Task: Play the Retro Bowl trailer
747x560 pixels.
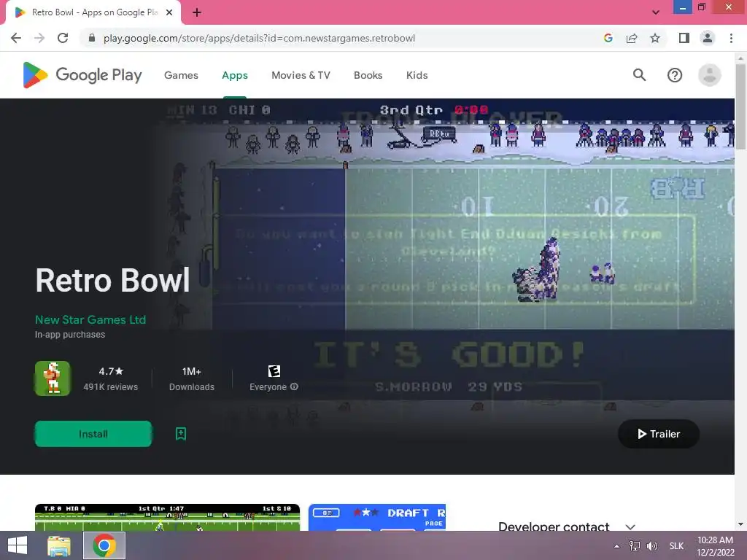Action: point(659,434)
